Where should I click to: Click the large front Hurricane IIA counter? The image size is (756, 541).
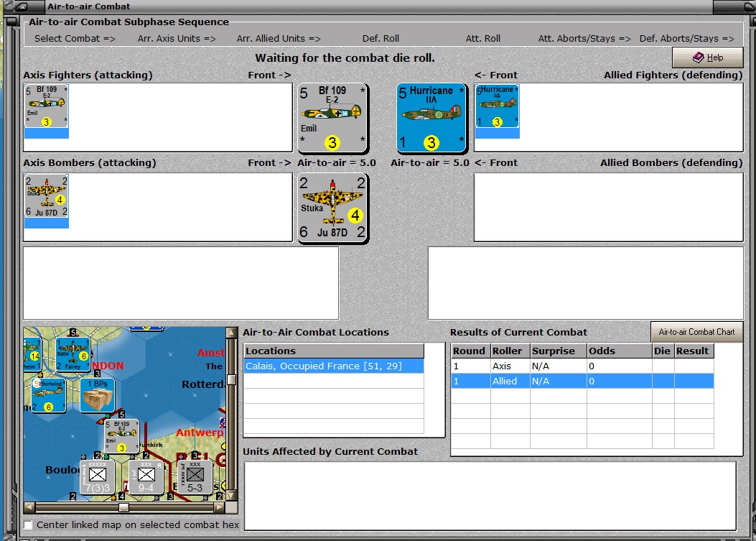coord(431,117)
